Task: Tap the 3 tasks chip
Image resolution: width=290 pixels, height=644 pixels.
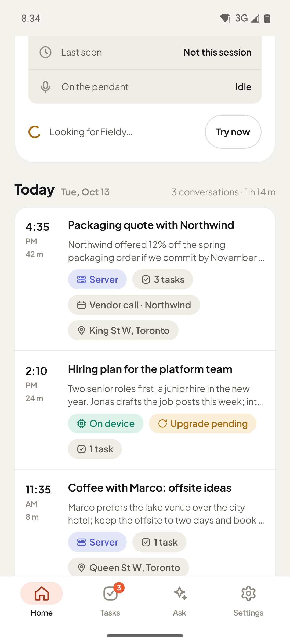Action: 162,279
